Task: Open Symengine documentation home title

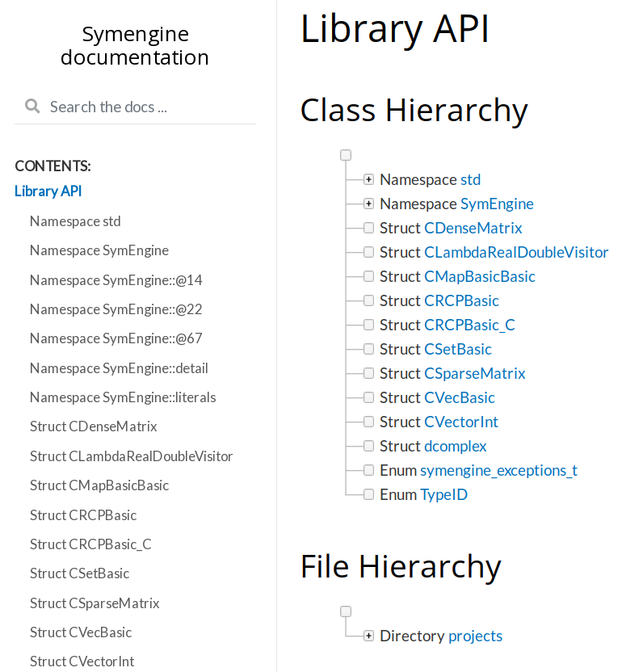Action: (x=135, y=45)
